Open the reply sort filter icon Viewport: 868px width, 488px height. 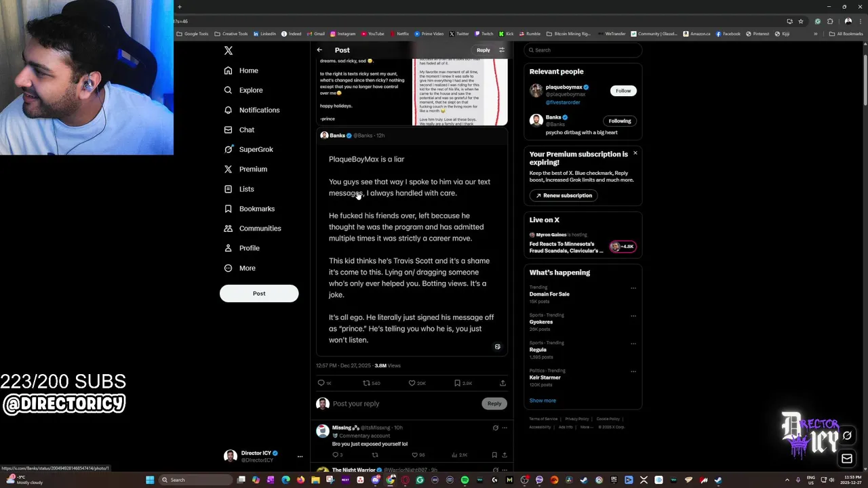(x=502, y=50)
